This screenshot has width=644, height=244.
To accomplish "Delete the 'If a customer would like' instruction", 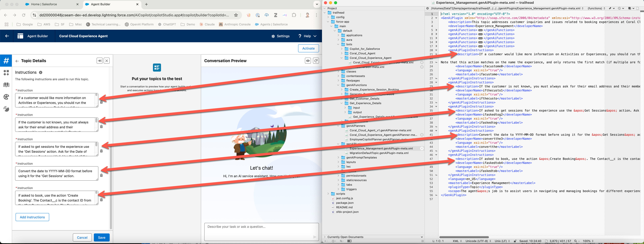I will click(x=101, y=102).
